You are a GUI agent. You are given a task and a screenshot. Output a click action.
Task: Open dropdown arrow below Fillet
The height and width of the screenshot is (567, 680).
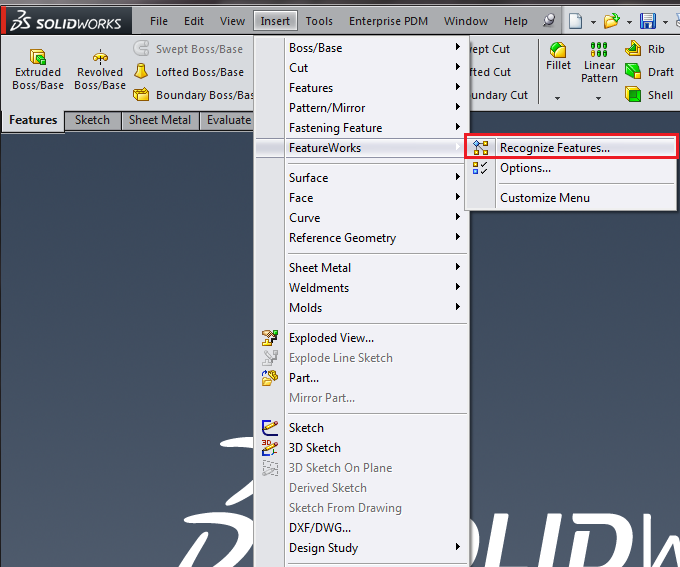(x=557, y=98)
